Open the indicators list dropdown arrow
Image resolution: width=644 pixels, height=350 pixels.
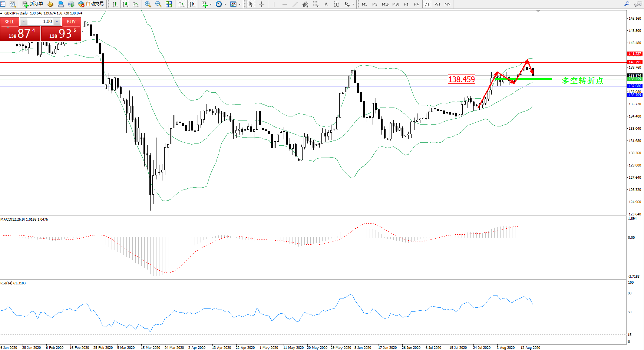tap(211, 4)
